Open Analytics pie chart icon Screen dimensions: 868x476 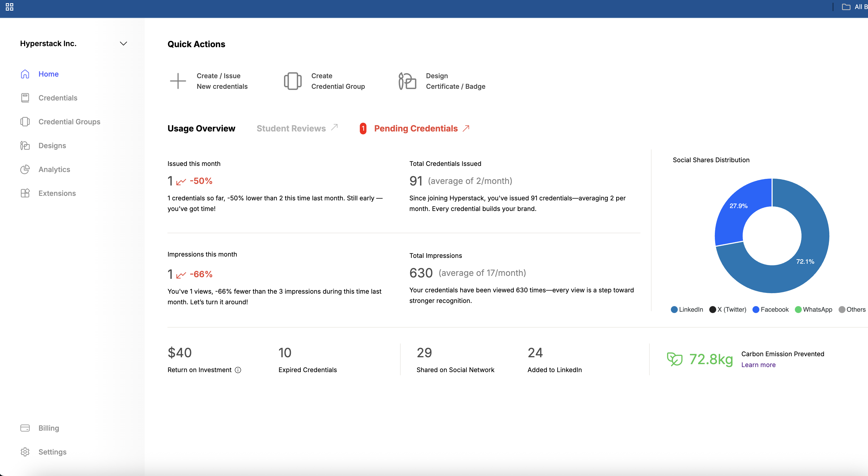coord(25,169)
